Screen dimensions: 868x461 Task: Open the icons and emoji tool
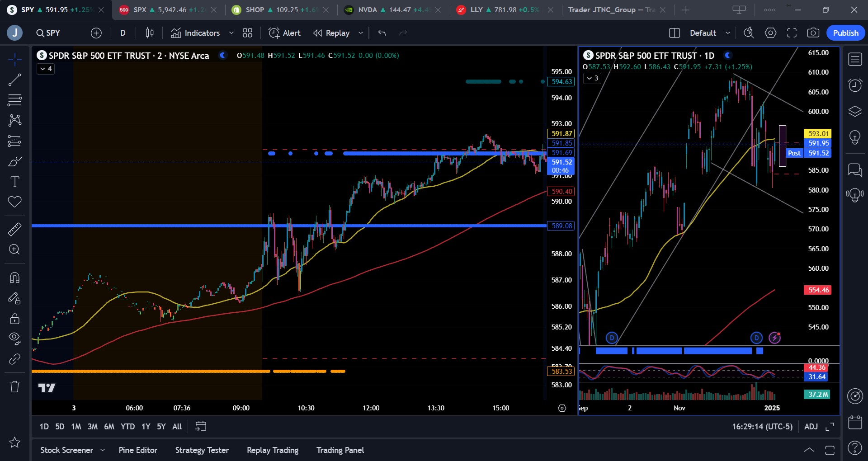tap(14, 202)
